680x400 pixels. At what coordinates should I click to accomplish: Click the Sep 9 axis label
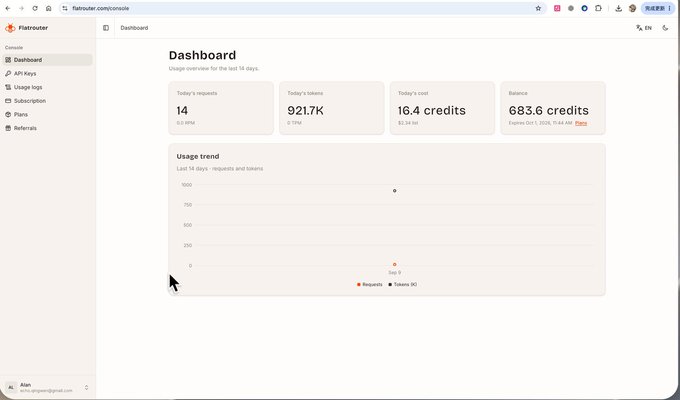click(394, 272)
